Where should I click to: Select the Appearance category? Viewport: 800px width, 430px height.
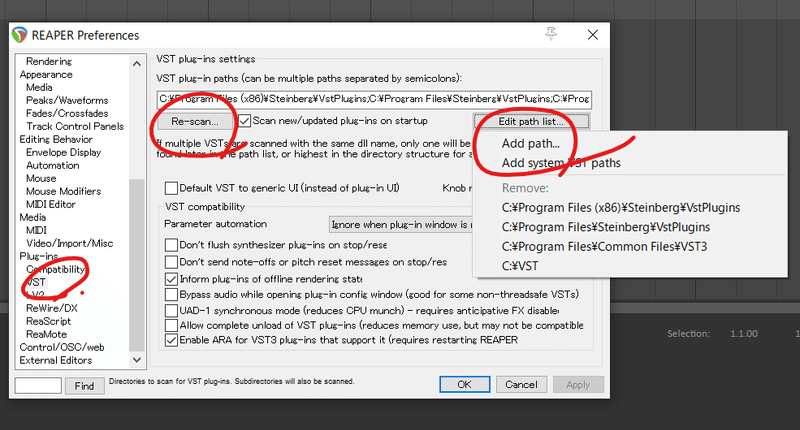coord(46,74)
